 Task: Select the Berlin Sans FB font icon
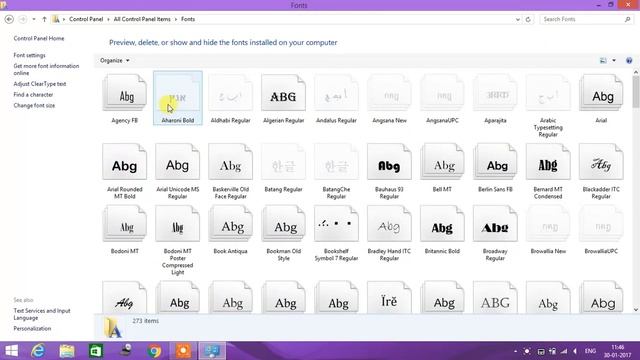(x=495, y=162)
